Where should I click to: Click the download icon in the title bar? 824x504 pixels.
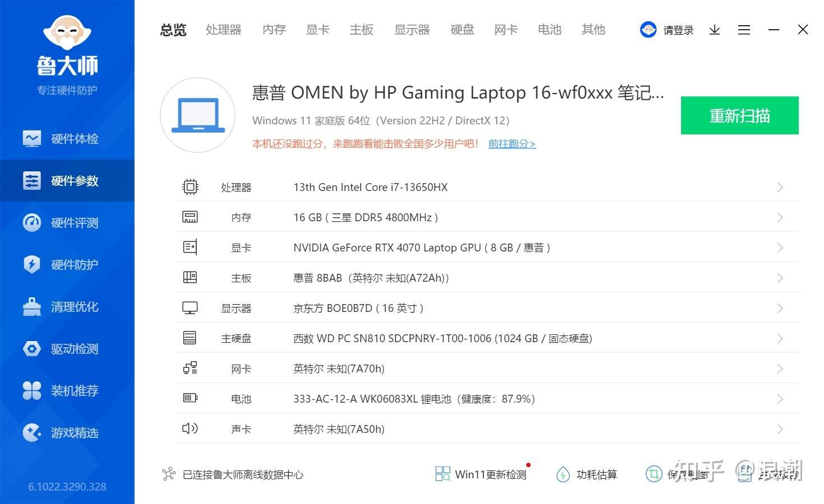[x=714, y=30]
